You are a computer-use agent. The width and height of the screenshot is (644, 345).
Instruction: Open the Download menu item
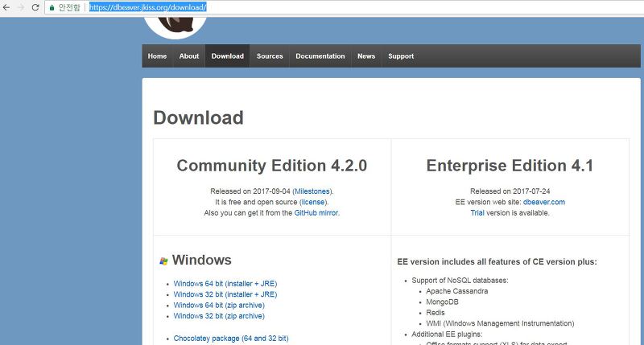click(x=228, y=56)
